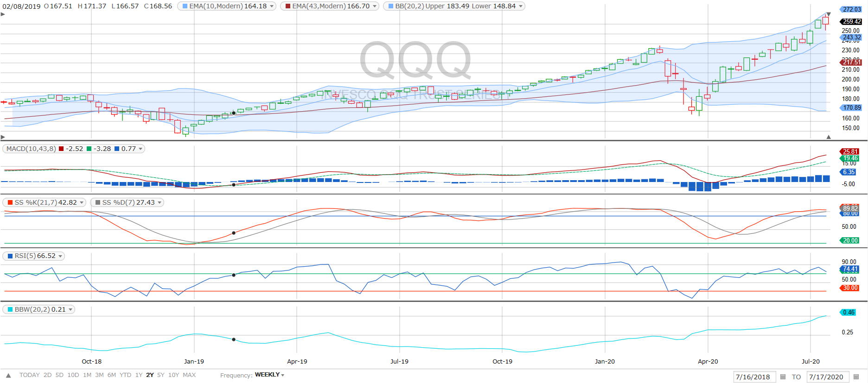Open the MACD(10,43,8) indicator dropdown

click(140, 149)
